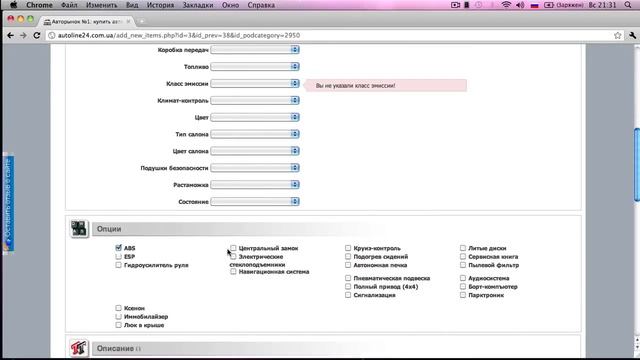Enable Пневматическая подвеска checkbox

tap(348, 278)
